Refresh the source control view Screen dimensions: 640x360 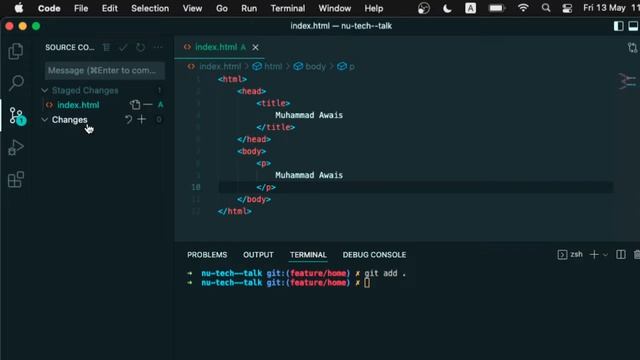tap(140, 47)
